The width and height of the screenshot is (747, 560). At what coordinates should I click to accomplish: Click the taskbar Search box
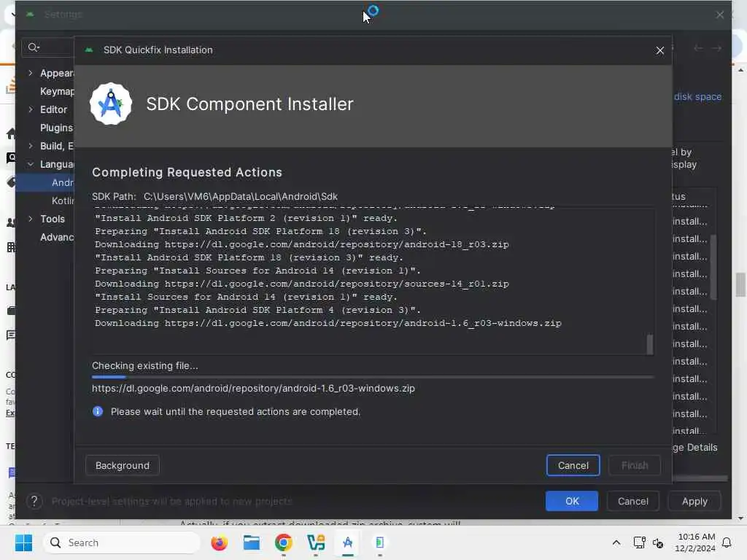[x=122, y=542]
